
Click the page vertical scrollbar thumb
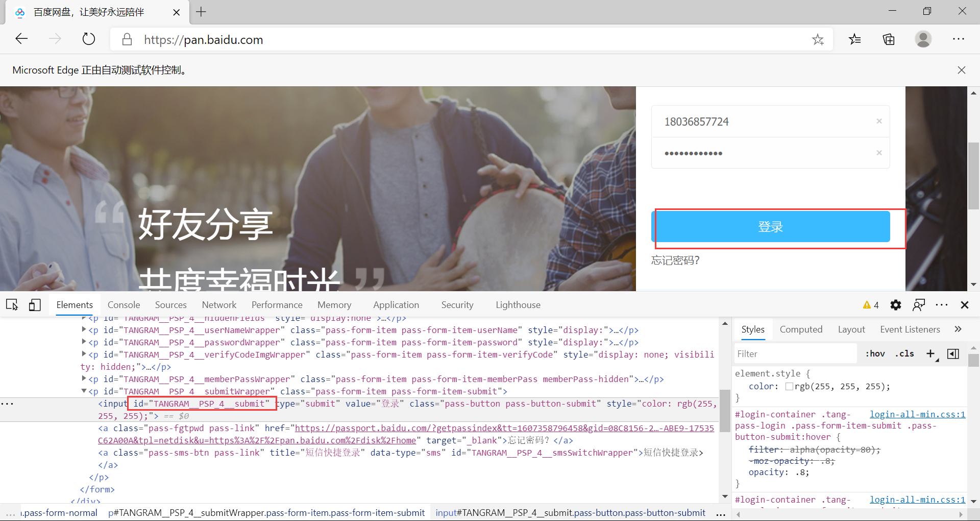click(973, 176)
